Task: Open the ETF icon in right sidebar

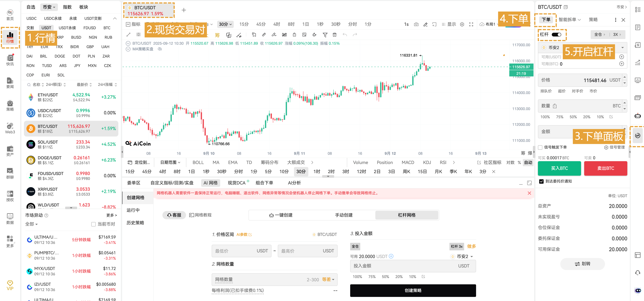Action: [x=638, y=98]
